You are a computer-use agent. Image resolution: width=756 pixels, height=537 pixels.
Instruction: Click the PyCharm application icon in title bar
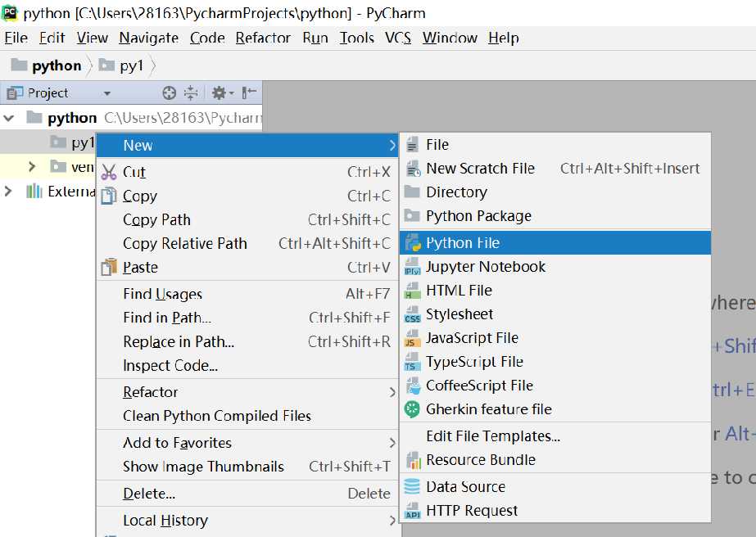(x=10, y=12)
